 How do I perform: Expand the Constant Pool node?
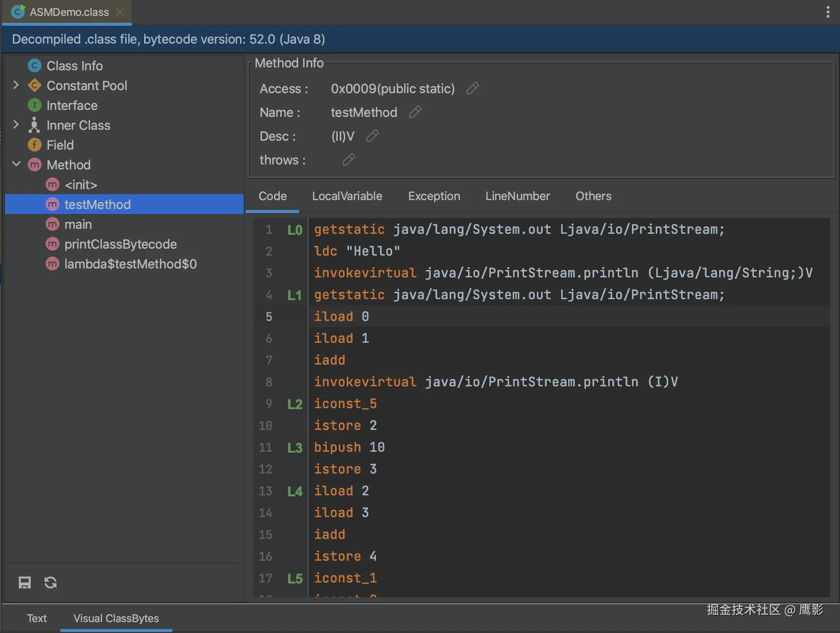click(x=16, y=85)
